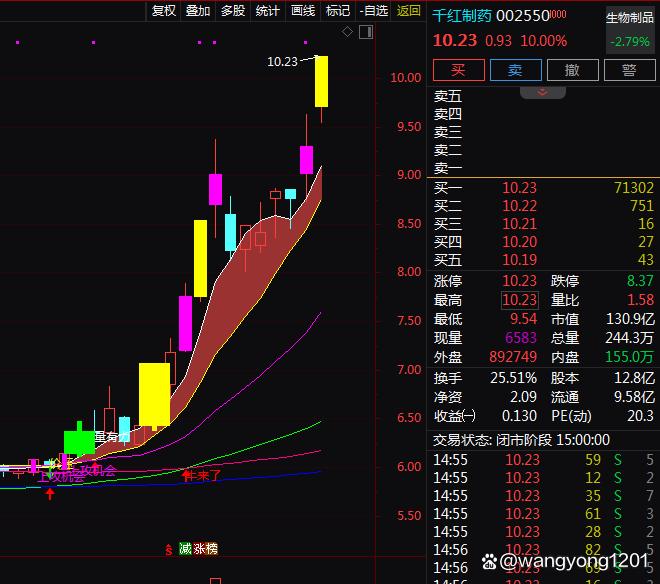The image size is (660, 584).
Task: Click the blue 卖 (sell) button
Action: pyautogui.click(x=515, y=70)
